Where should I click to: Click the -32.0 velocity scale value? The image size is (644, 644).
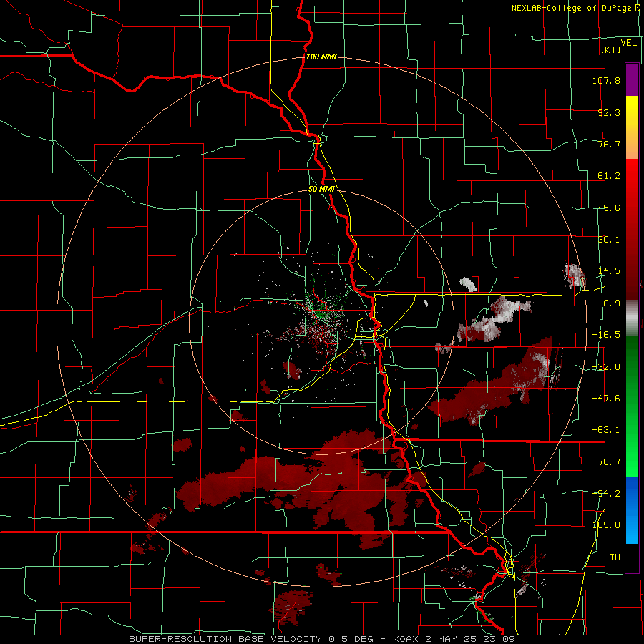[x=606, y=367]
